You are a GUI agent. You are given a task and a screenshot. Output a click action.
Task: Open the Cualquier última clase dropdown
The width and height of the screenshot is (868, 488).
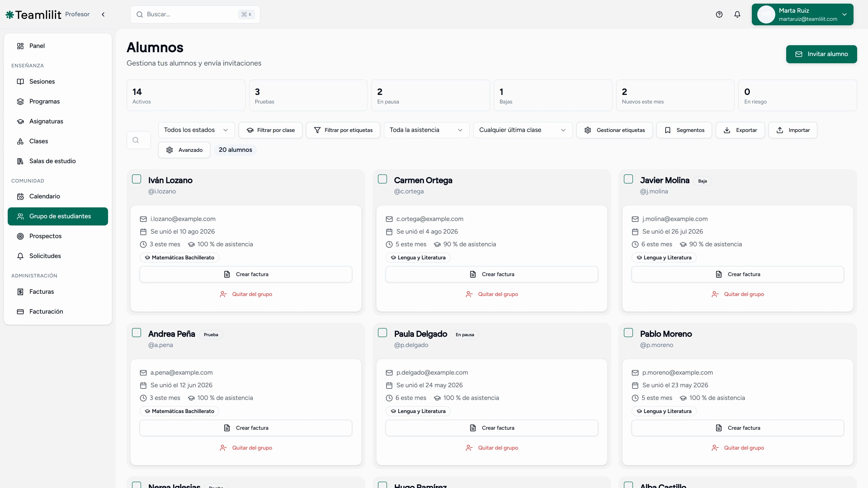[523, 130]
